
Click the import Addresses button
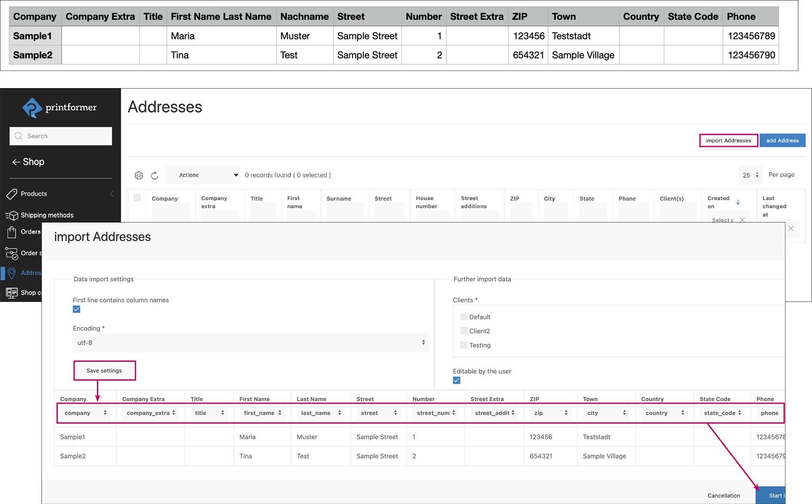point(728,141)
